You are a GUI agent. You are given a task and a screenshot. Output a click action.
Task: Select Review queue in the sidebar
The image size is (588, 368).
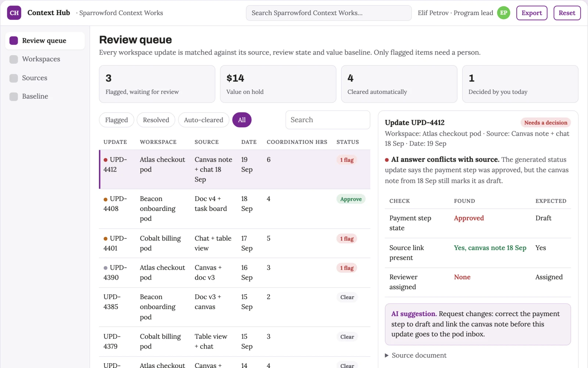[45, 40]
